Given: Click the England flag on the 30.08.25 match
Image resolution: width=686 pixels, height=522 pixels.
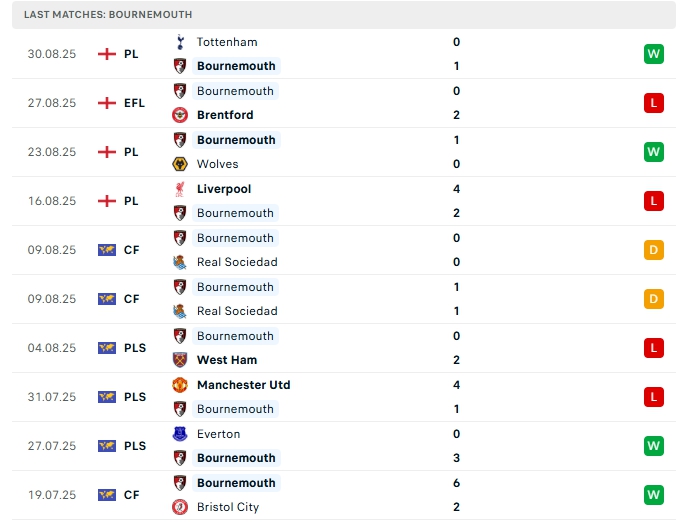Looking at the screenshot, I should pyautogui.click(x=107, y=54).
